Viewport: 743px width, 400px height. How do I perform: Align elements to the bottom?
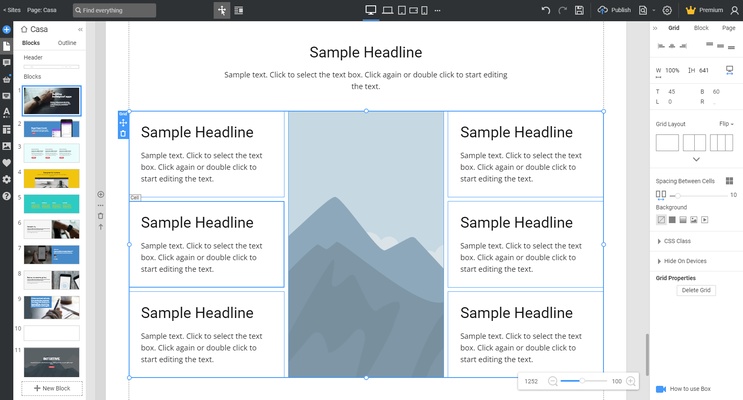pyautogui.click(x=731, y=47)
